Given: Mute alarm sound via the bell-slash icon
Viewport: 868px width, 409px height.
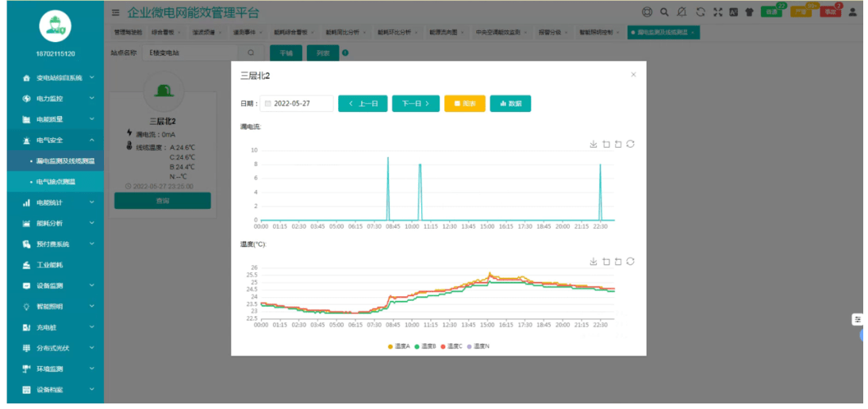Looking at the screenshot, I should click(682, 12).
